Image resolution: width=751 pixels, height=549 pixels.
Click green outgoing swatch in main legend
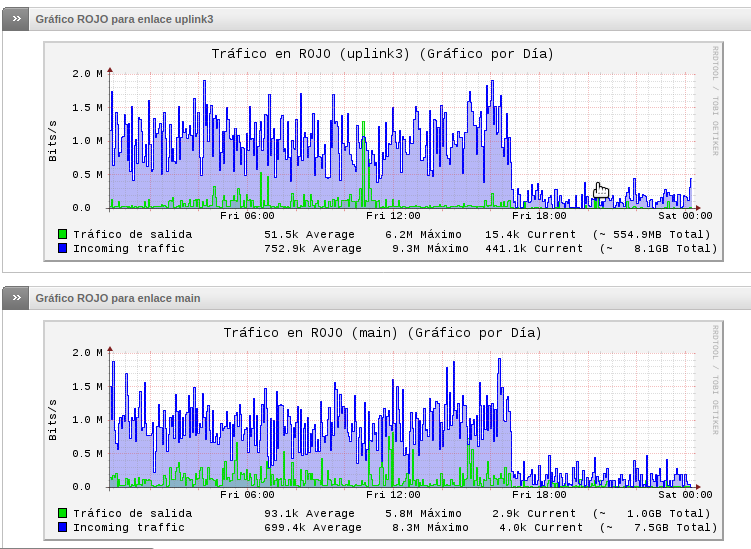coord(62,513)
